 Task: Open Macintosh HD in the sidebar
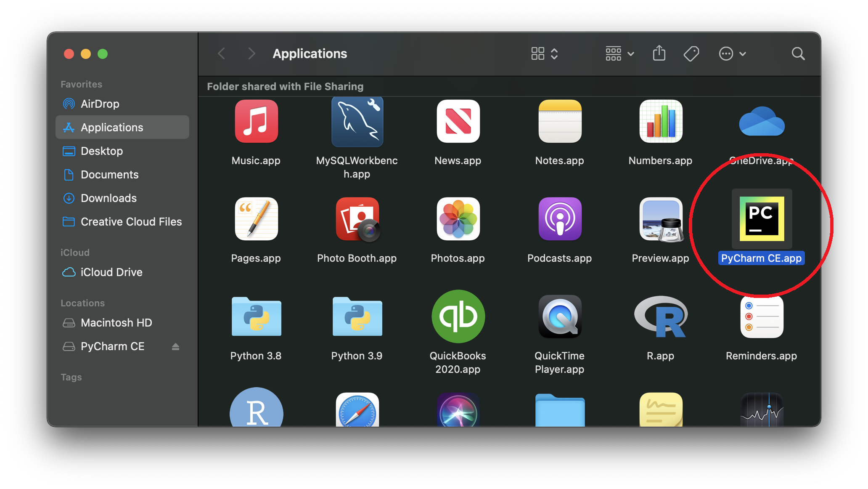pos(122,322)
